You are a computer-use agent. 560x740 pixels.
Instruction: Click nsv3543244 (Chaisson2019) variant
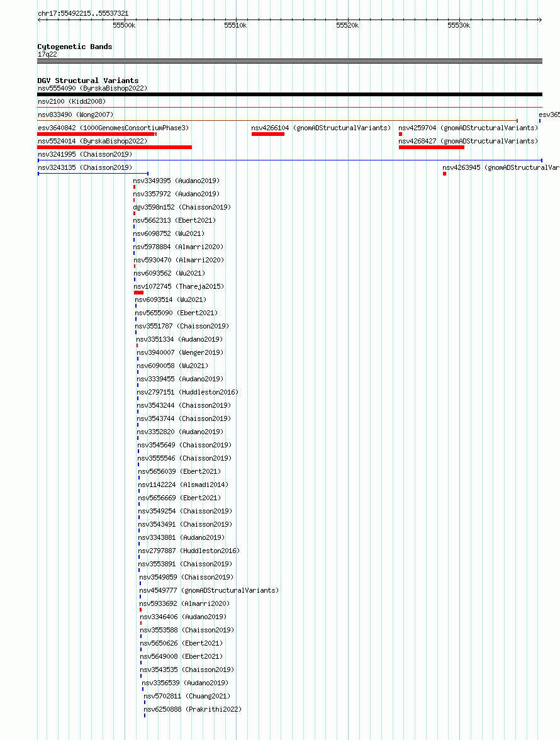click(x=184, y=405)
